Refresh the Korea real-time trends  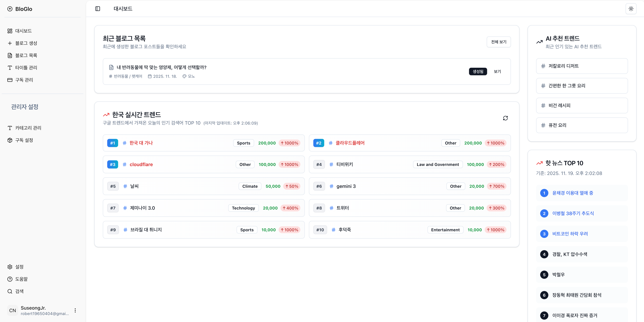tap(505, 118)
